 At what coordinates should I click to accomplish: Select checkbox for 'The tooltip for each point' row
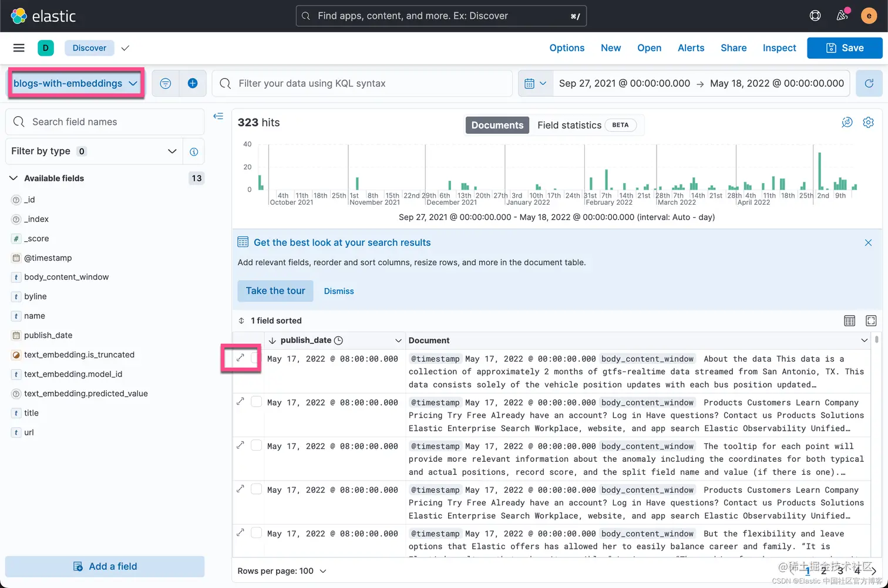[256, 445]
